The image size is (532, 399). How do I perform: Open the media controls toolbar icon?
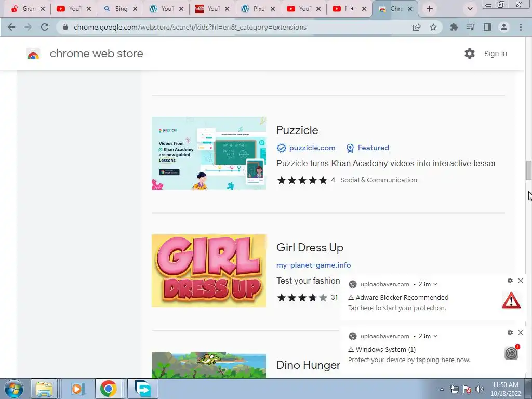coord(470,27)
